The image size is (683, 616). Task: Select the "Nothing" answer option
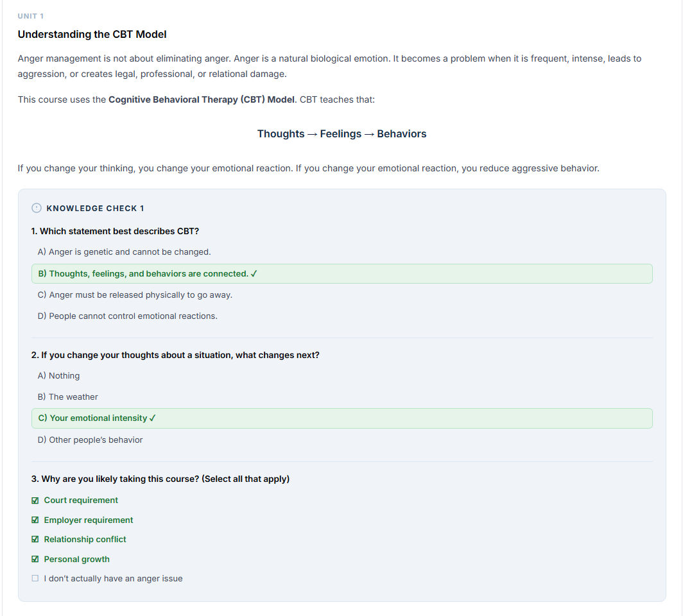point(59,376)
